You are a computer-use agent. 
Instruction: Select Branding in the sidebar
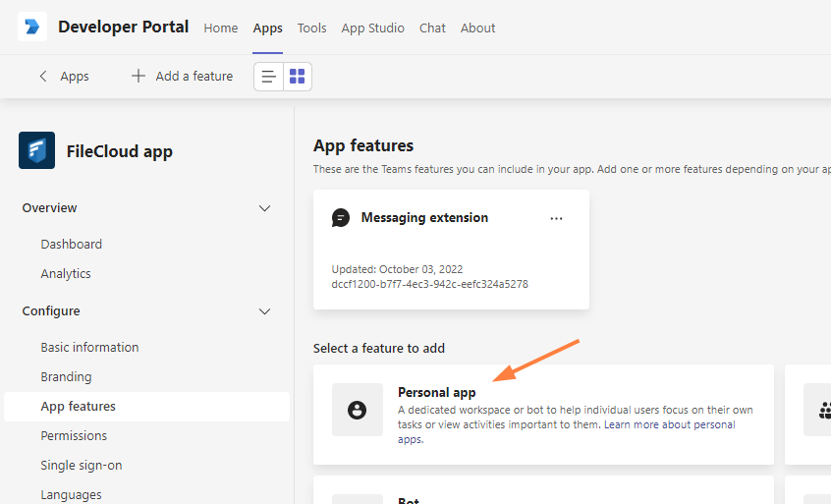point(66,377)
